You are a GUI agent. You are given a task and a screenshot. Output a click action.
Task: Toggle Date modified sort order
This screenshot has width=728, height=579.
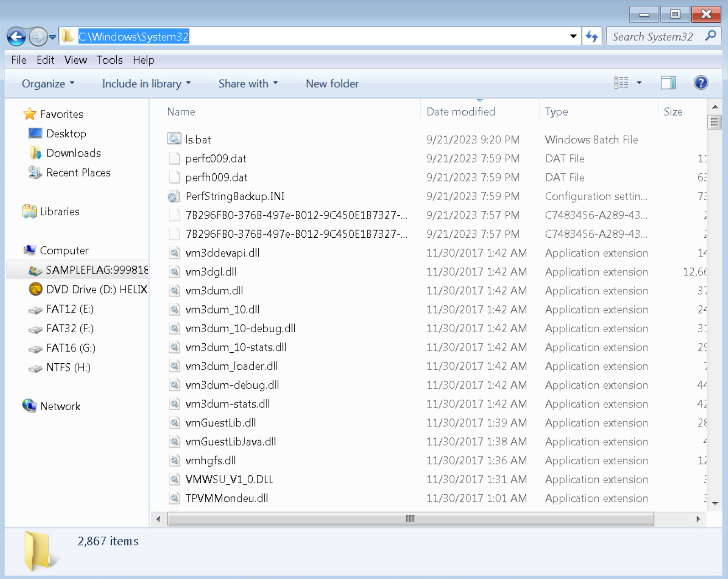pos(461,111)
